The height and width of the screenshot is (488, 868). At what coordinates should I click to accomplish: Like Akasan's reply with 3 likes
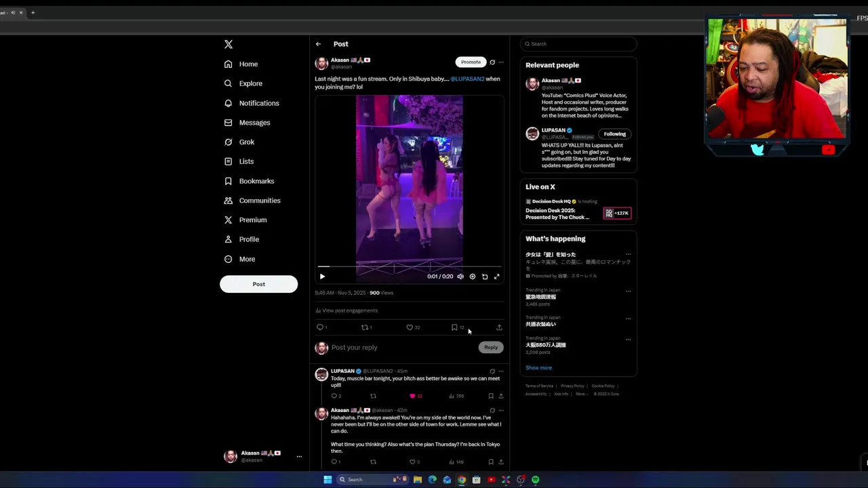pos(414,462)
